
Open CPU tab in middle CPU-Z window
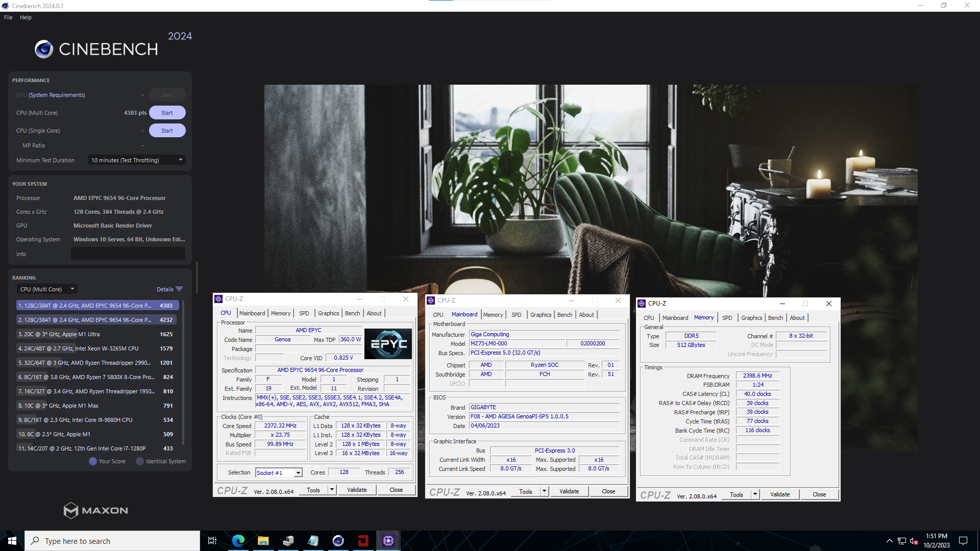point(438,315)
